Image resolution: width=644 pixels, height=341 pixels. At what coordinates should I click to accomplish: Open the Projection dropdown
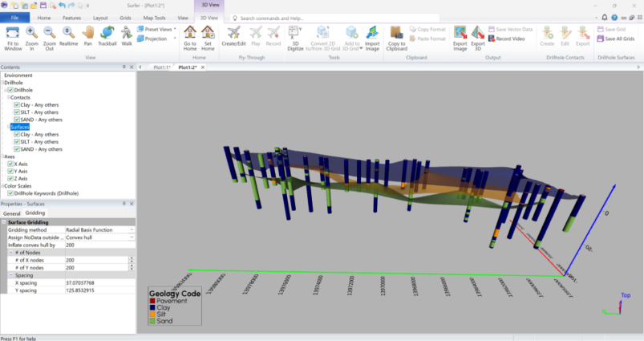tap(156, 39)
